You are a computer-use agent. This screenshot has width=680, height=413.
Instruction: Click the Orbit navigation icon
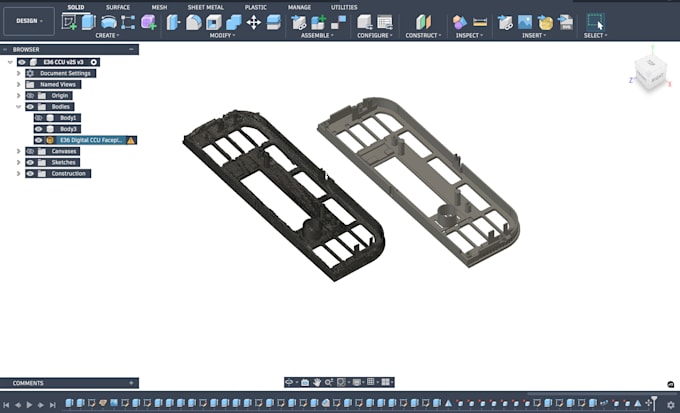tap(289, 382)
